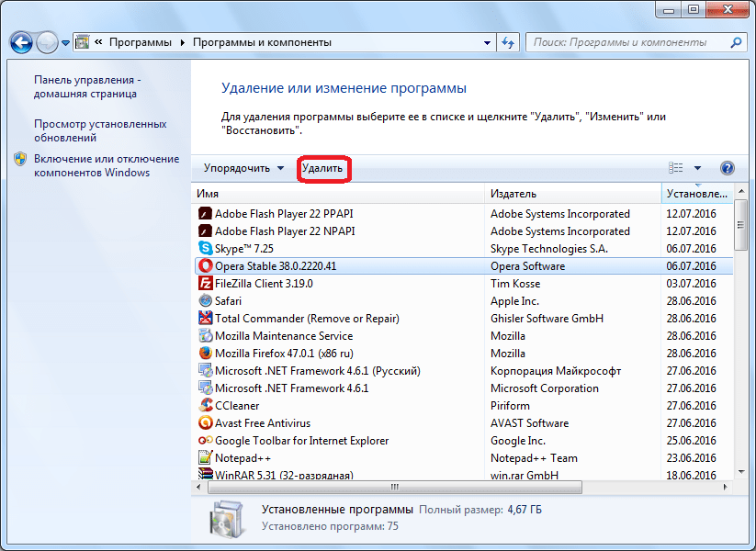This screenshot has height=551, width=756.
Task: Click publisher Корпорация Майкрософт
Action: (556, 371)
